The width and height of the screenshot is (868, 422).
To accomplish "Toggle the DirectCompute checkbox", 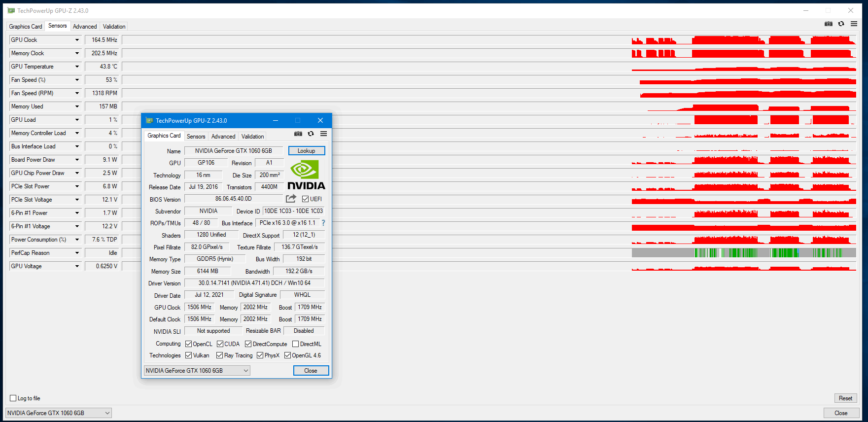I will (248, 344).
